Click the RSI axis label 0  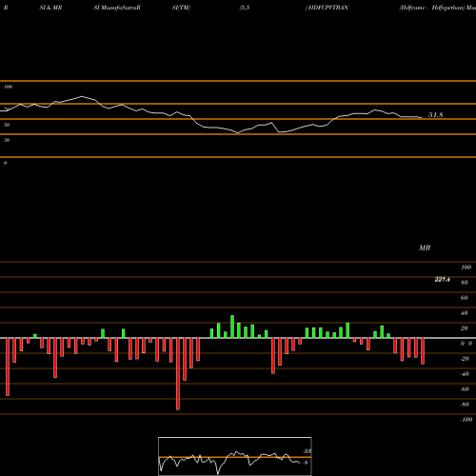(5, 163)
